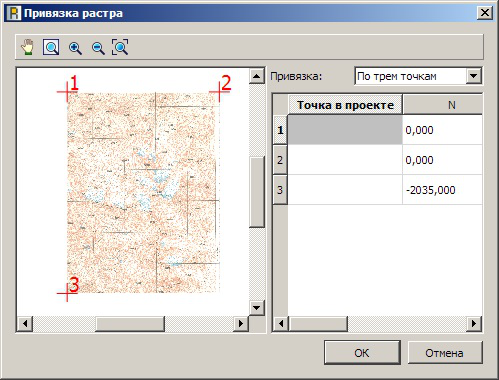This screenshot has height=380, width=499.
Task: Click the Отмена button
Action: pyautogui.click(x=444, y=353)
